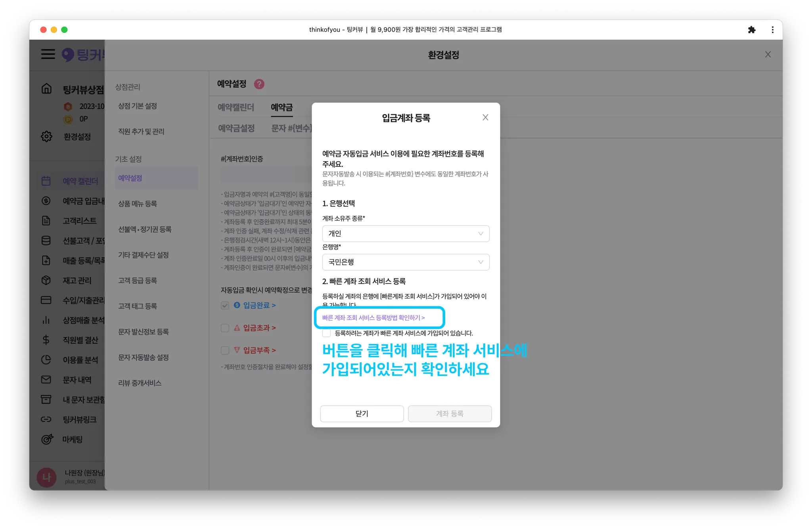
Task: Open browser three-dot menu
Action: click(x=772, y=30)
